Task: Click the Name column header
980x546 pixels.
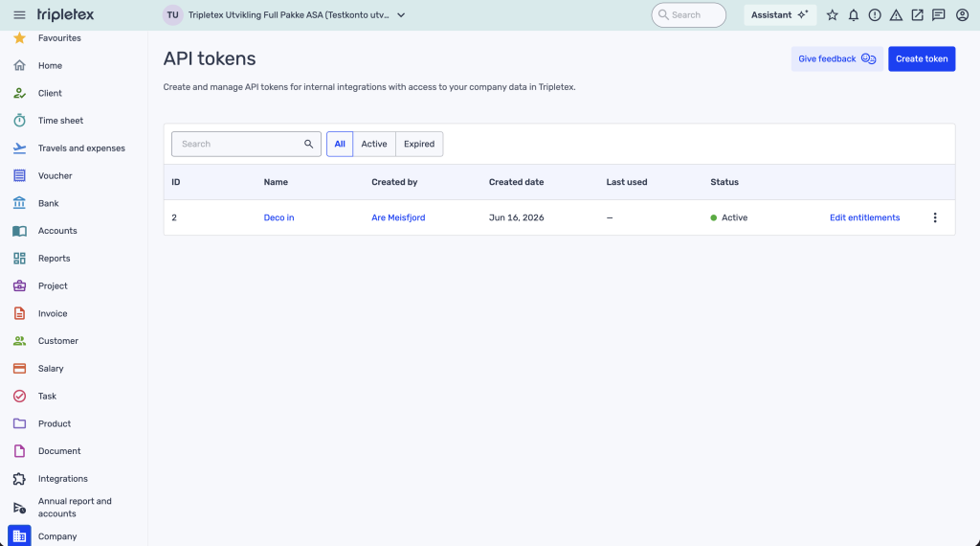Action: tap(276, 182)
